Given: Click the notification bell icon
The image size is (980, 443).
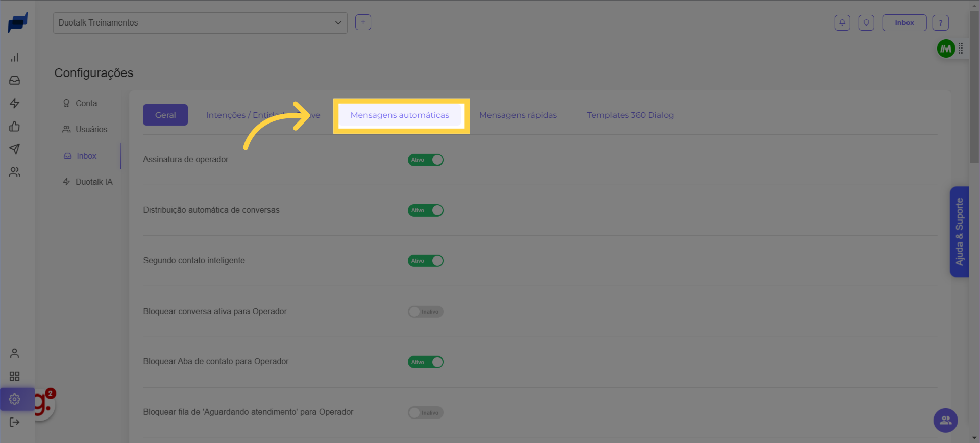Looking at the screenshot, I should click(842, 23).
